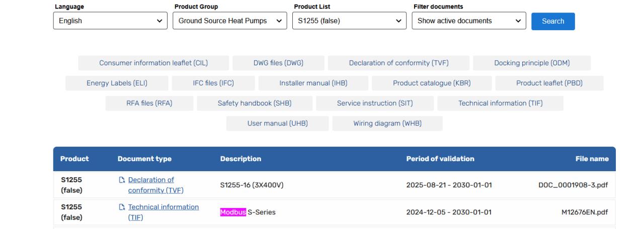This screenshot has width=644, height=229.
Task: Filter by Energy Labels (ELI)
Action: point(116,83)
